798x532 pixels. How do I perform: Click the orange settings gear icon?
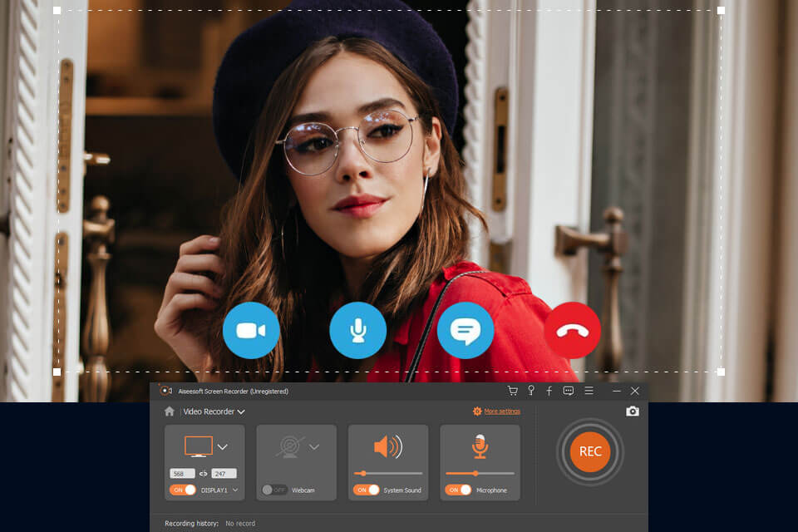(477, 411)
